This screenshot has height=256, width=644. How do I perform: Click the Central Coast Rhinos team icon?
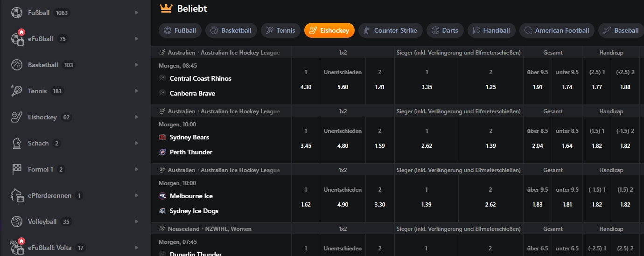coord(162,78)
